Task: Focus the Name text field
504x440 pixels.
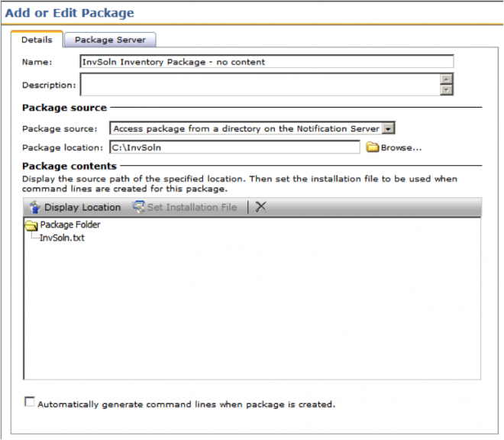Action: point(267,62)
